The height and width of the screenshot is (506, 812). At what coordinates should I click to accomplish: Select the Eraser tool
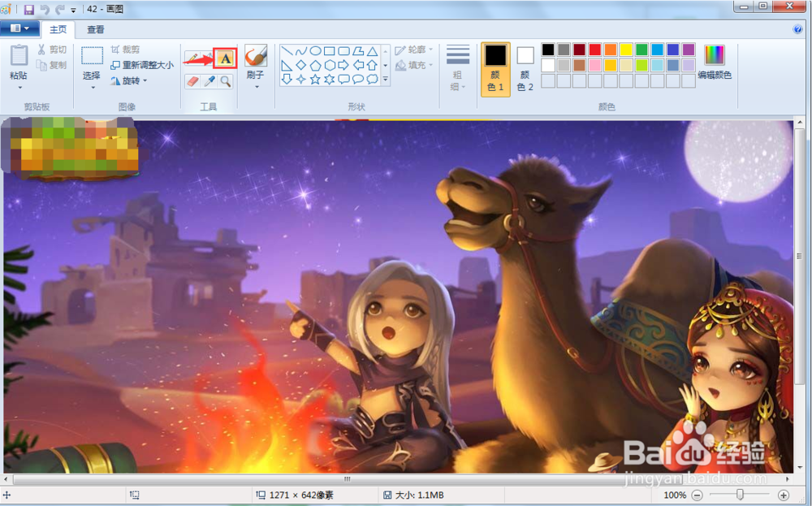[192, 81]
